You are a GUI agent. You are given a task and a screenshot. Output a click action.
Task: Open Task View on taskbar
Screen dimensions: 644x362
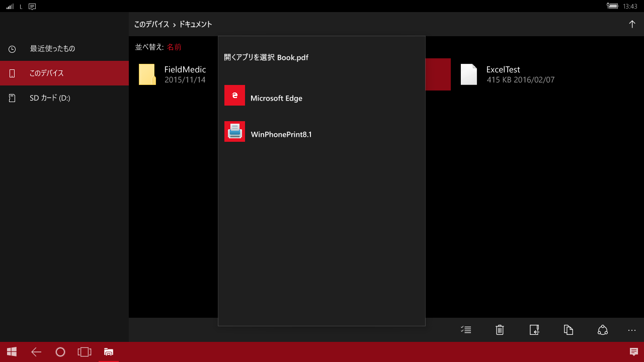tap(85, 352)
